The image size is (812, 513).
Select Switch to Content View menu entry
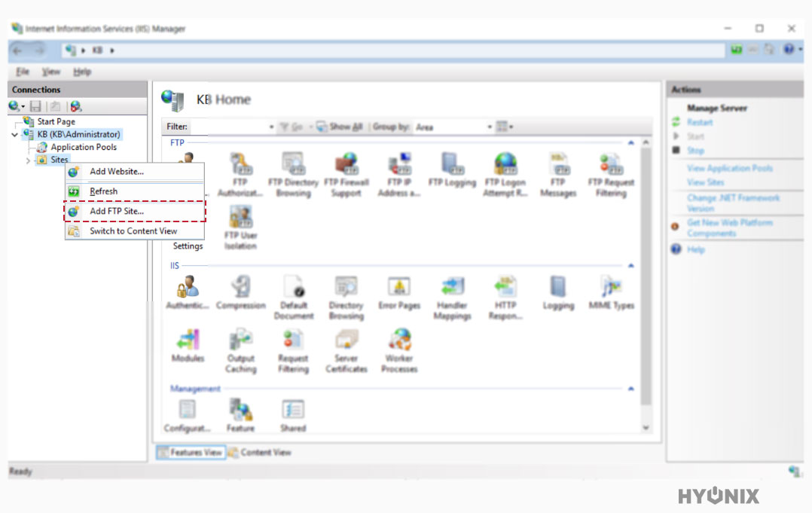tap(135, 231)
